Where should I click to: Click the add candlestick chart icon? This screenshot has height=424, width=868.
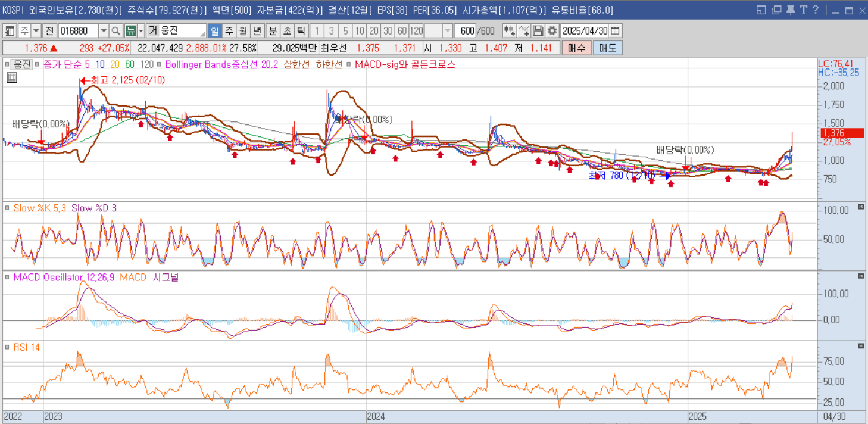(x=509, y=31)
